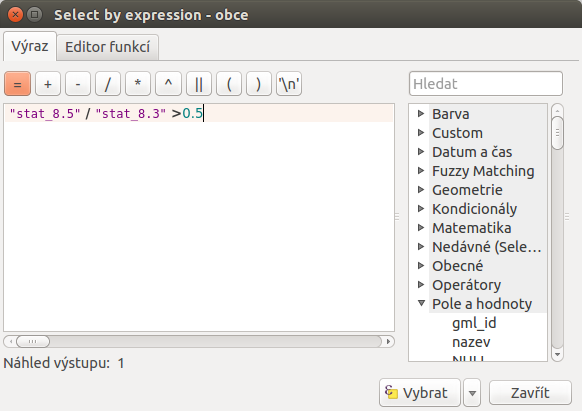
Task: Insert the division slash operator
Action: [x=108, y=84]
